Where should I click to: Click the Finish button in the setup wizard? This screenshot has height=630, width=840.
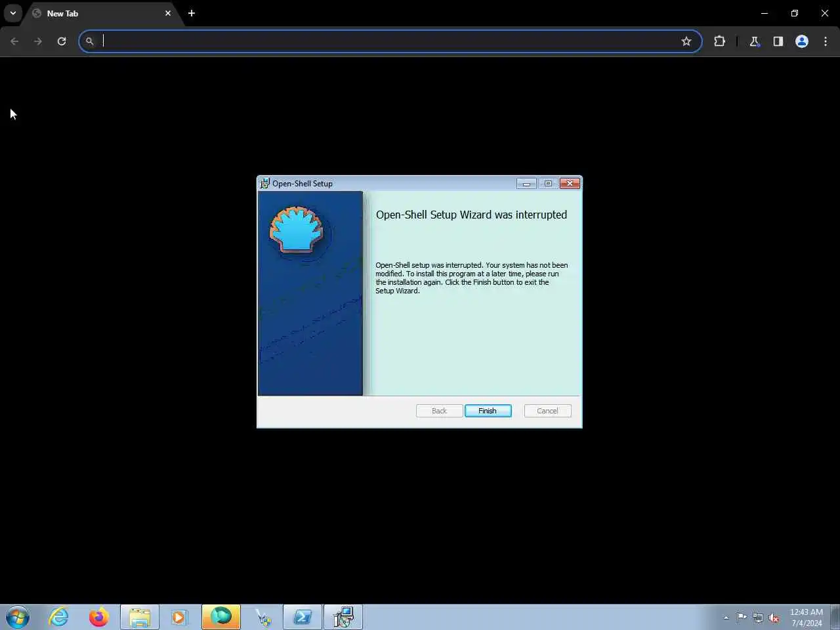[488, 411]
